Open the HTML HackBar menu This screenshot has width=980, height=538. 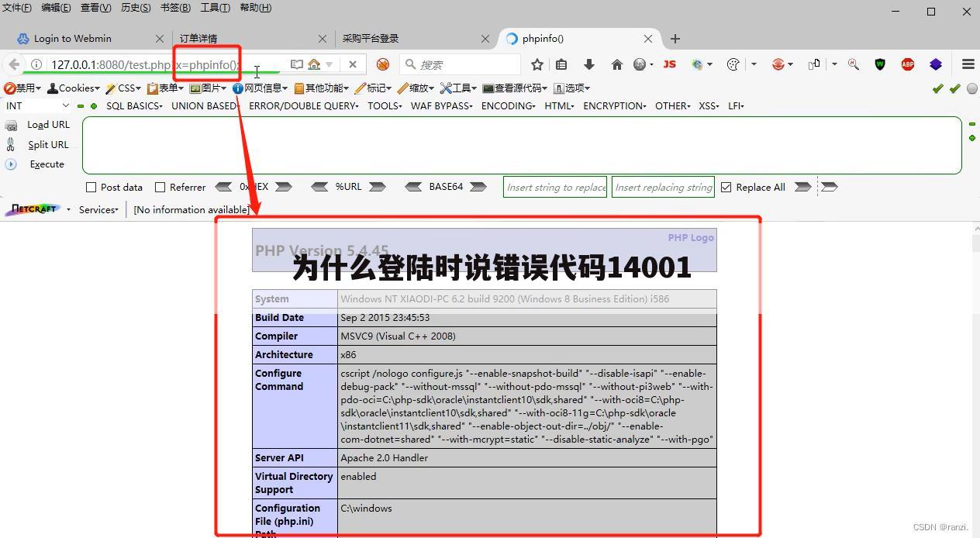(x=559, y=106)
